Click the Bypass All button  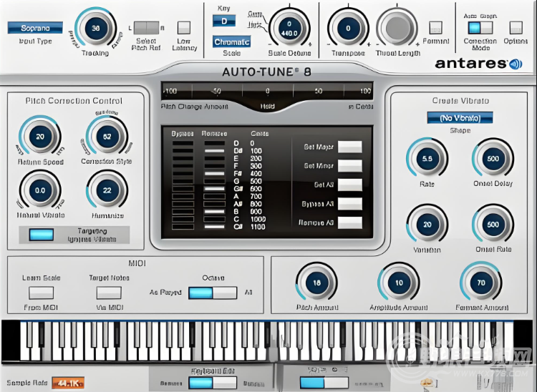pyautogui.click(x=350, y=204)
